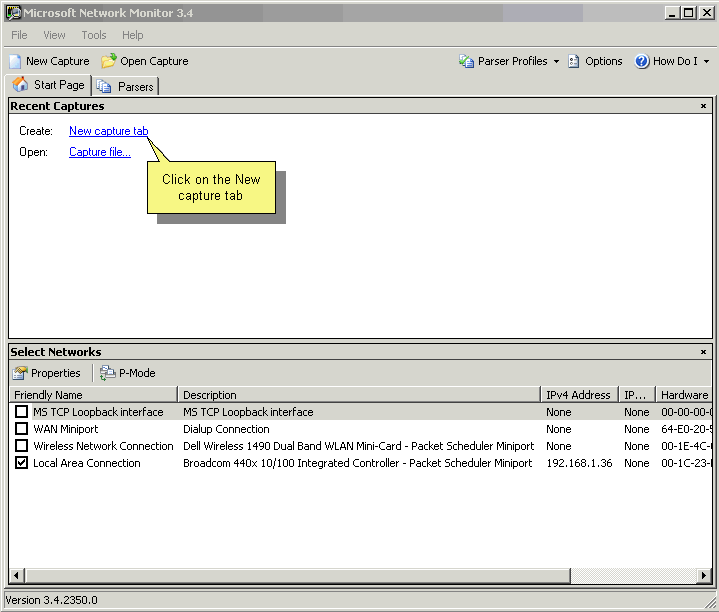Sort by the Friendly Name column header
The width and height of the screenshot is (719, 612).
coord(93,395)
